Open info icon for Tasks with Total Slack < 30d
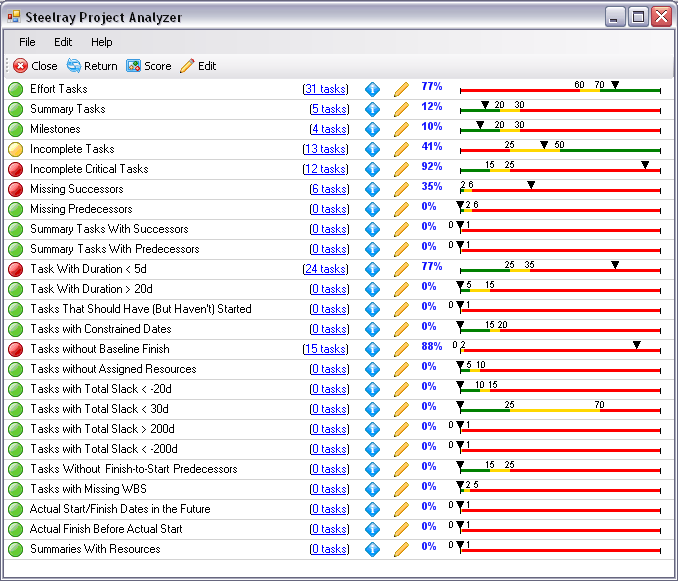This screenshot has width=678, height=581. click(x=372, y=409)
